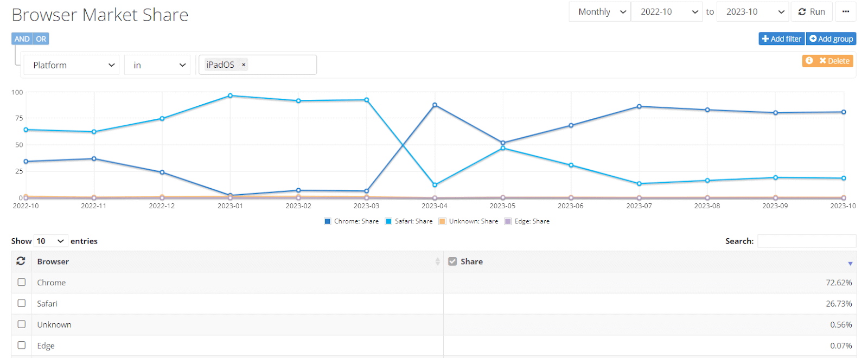Click the refresh icon in table header

click(x=21, y=261)
